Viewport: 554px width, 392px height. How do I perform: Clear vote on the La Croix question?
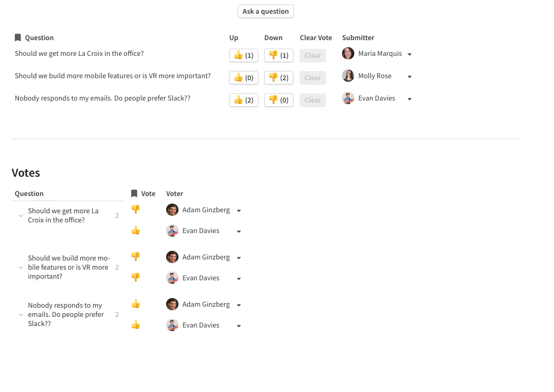tap(313, 55)
